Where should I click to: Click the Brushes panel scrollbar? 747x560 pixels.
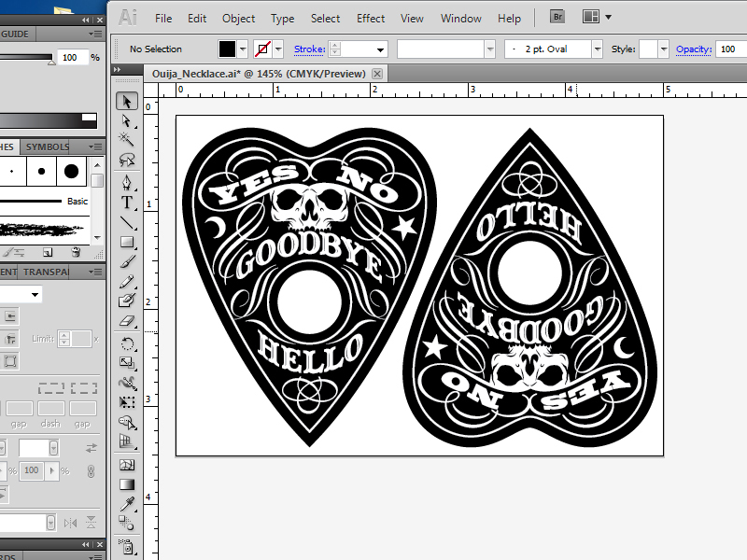97,178
